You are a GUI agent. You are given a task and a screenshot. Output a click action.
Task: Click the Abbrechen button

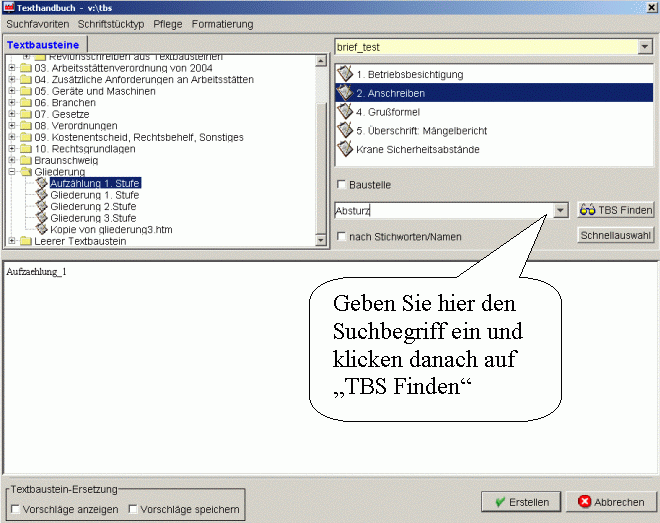click(x=611, y=502)
